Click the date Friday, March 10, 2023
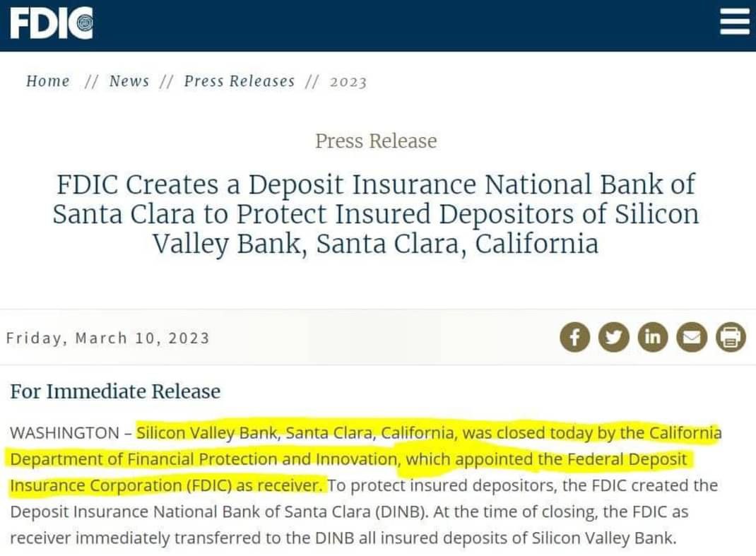This screenshot has height=556, width=756. [x=108, y=338]
